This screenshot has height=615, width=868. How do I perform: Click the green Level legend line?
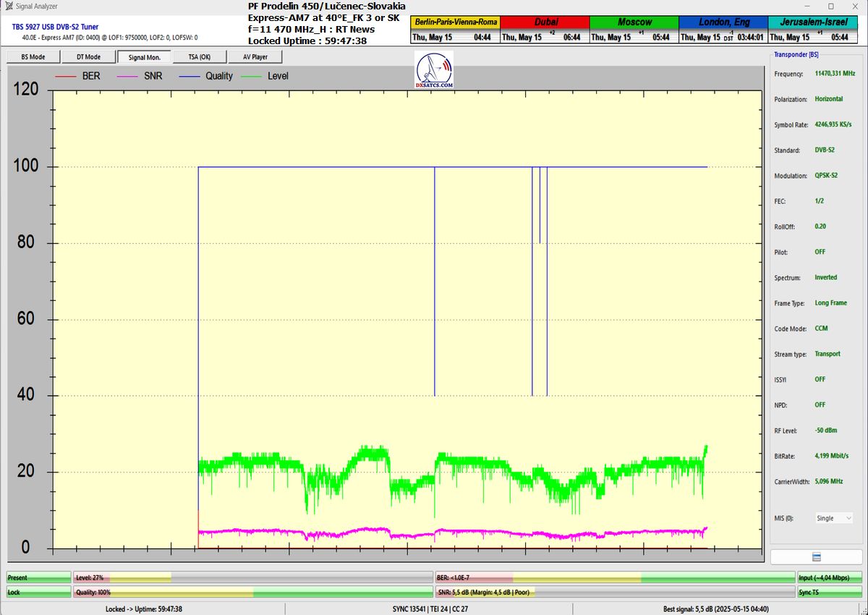click(x=251, y=76)
